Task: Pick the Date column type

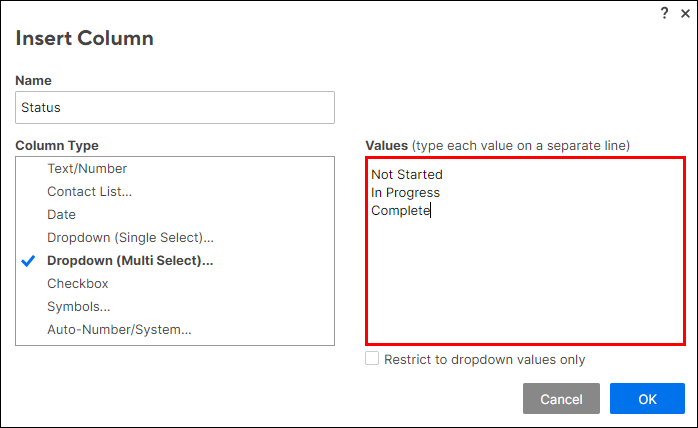Action: point(61,215)
